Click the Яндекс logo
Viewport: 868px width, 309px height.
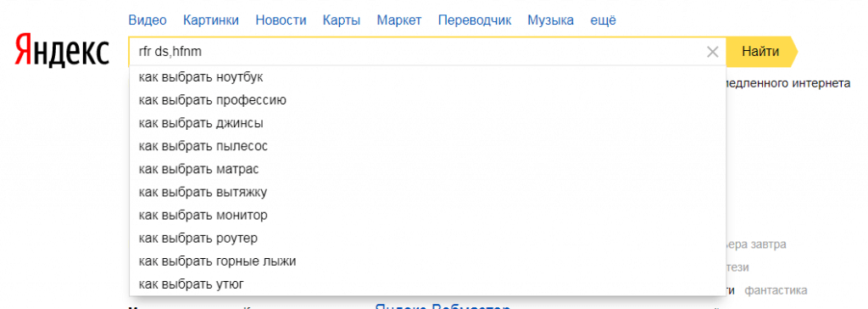tap(61, 50)
